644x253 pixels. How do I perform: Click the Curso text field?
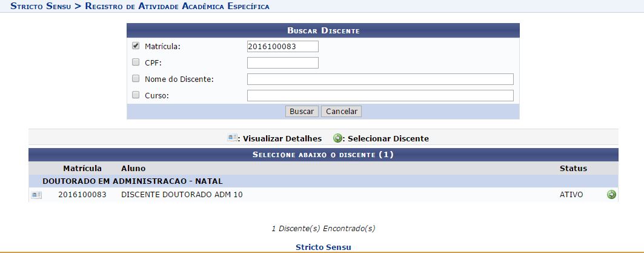click(380, 95)
